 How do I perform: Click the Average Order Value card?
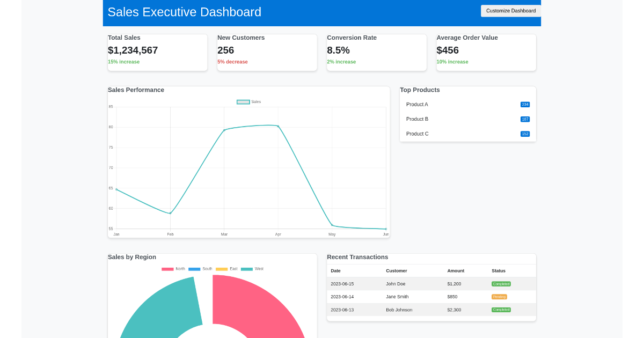pyautogui.click(x=486, y=52)
